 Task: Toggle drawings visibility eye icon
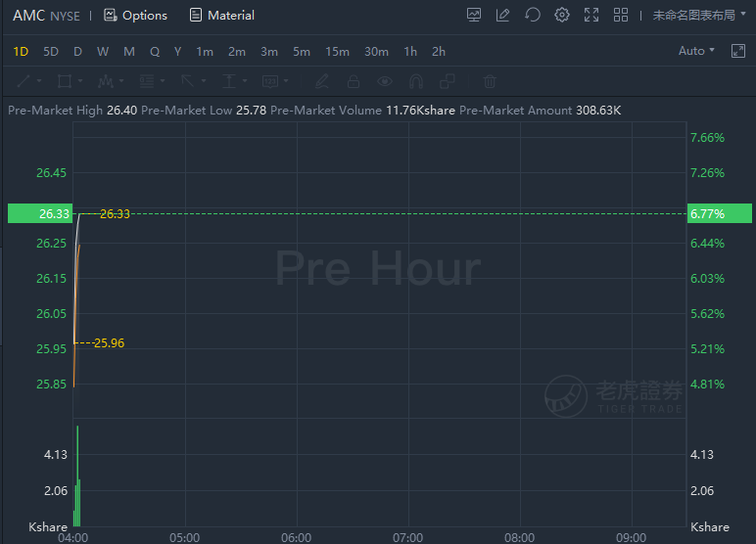point(384,81)
